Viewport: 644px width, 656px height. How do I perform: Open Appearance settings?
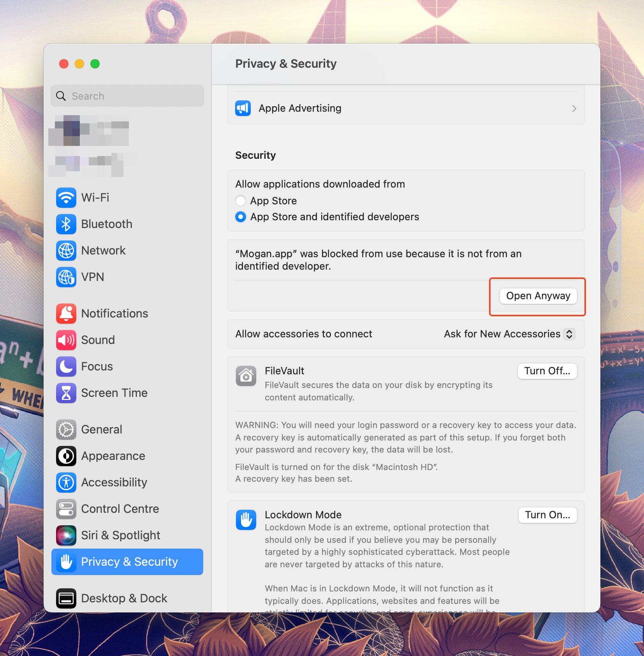(113, 456)
